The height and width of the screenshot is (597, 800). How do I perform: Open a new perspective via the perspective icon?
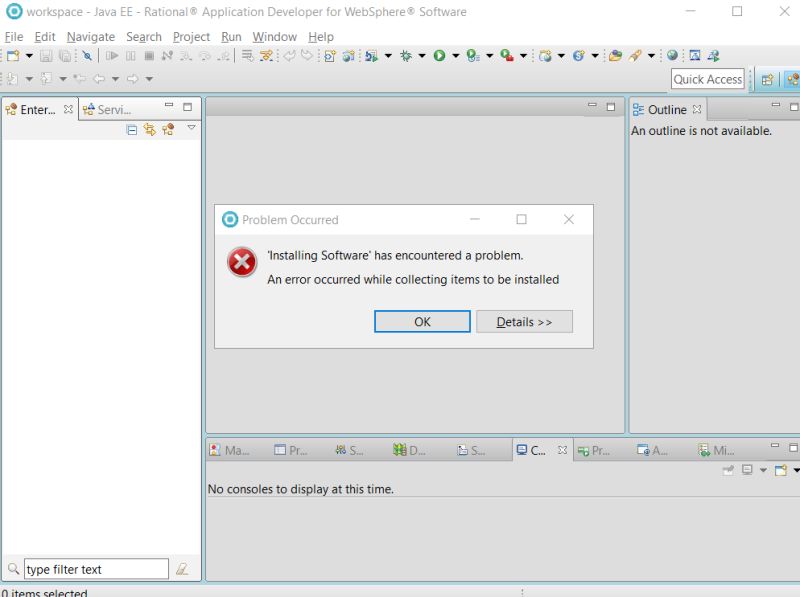coord(768,79)
